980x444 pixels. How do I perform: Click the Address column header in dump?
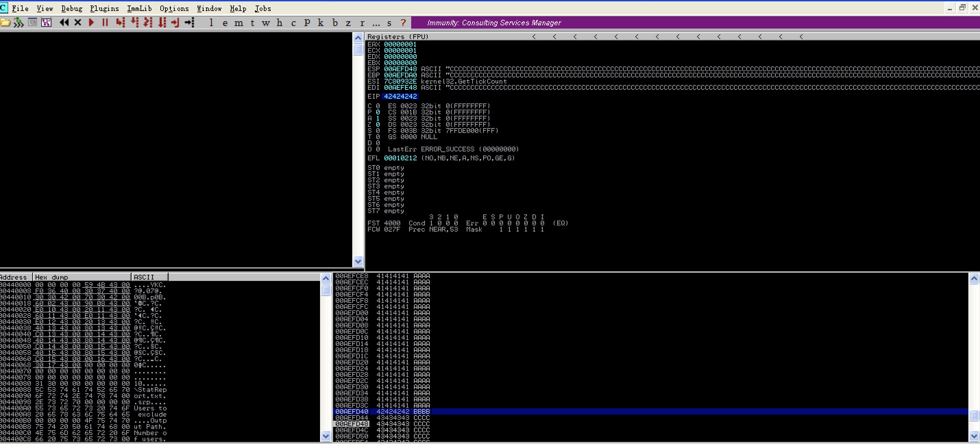[16, 277]
